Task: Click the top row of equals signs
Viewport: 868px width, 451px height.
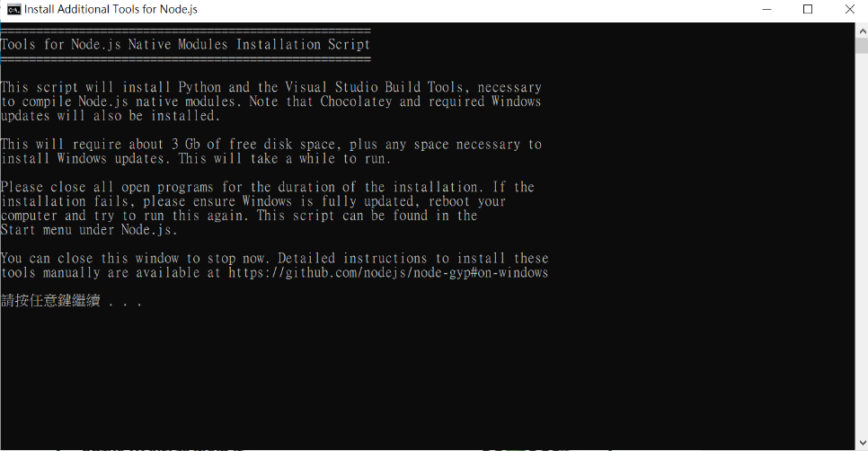Action: (185, 31)
